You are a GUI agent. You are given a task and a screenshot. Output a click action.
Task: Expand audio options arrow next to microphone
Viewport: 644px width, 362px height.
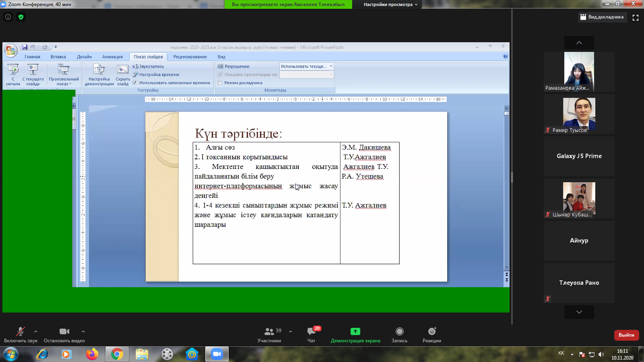coord(36,331)
